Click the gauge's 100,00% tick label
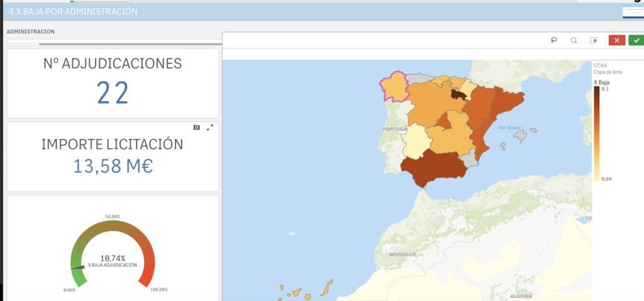 point(158,290)
